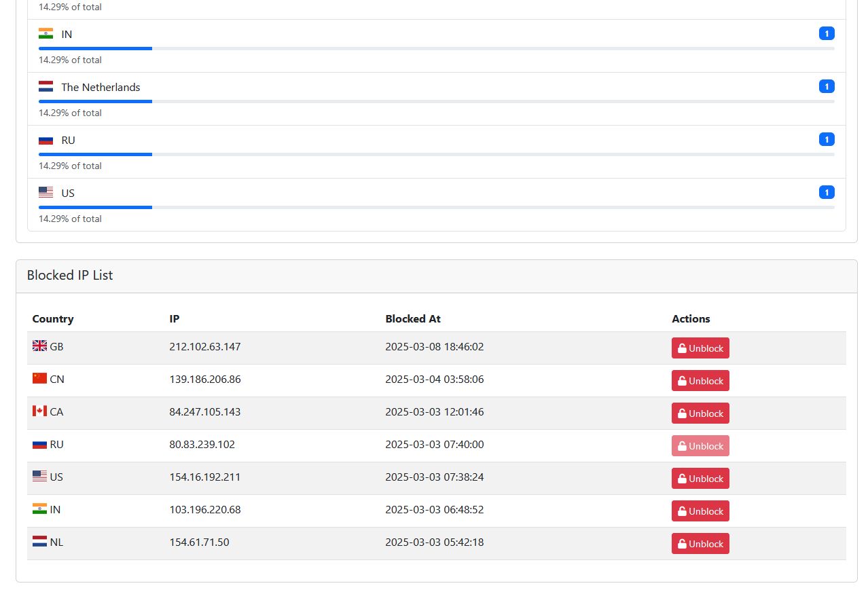Click the Blocked At column header
The image size is (868, 590).
413,319
